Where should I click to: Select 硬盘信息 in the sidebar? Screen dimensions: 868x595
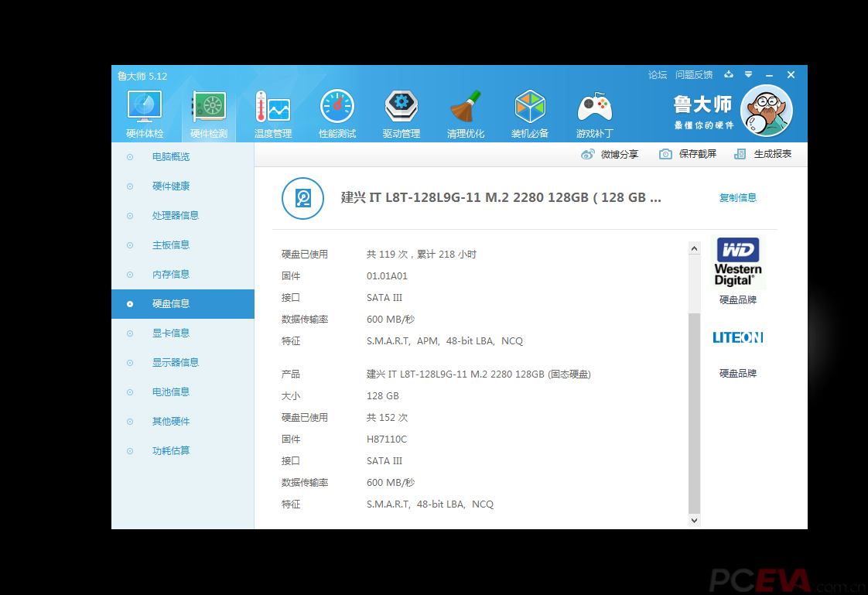click(183, 304)
